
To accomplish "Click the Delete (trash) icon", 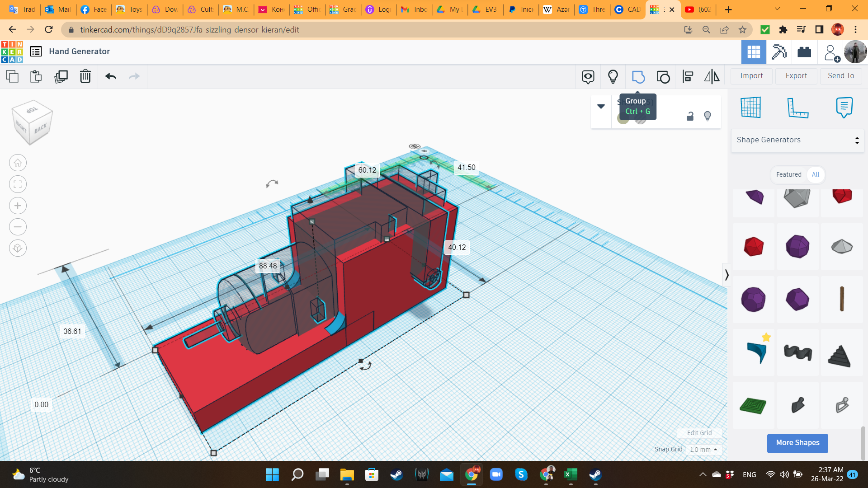I will point(85,76).
